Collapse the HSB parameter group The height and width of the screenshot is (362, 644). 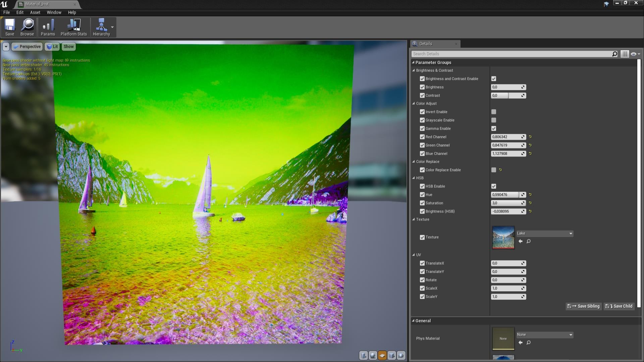(414, 178)
